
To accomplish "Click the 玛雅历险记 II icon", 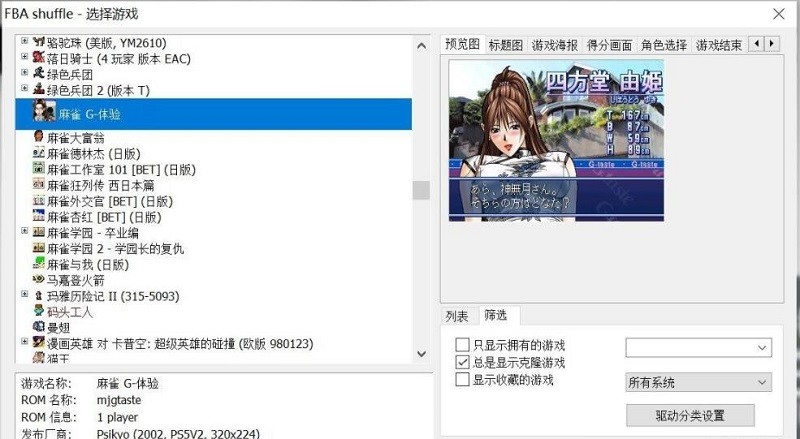I will pyautogui.click(x=39, y=296).
